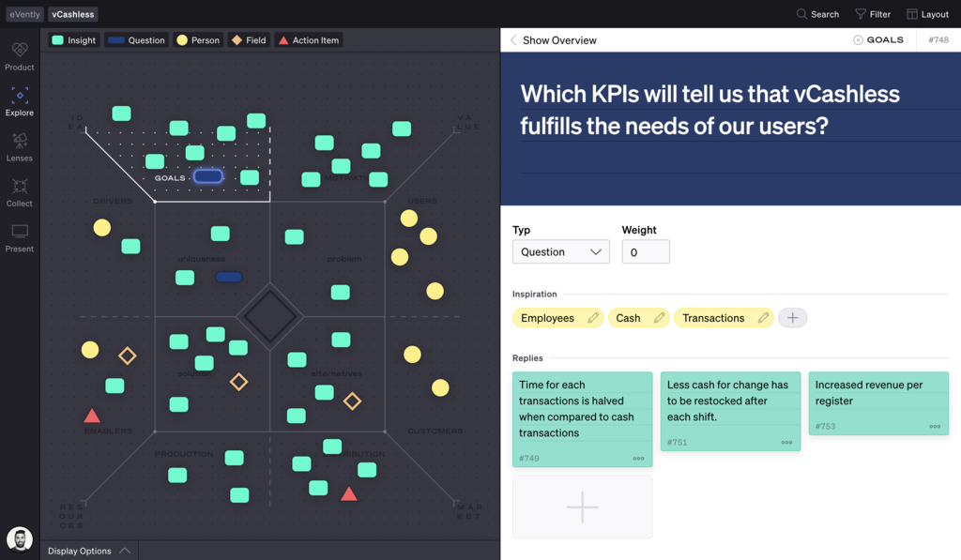The image size is (961, 560).
Task: Toggle the Insight card type filter
Action: [73, 39]
